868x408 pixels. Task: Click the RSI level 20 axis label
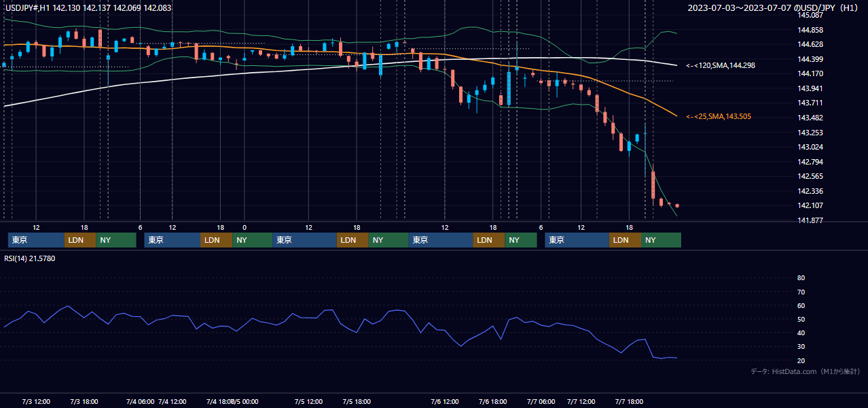(x=801, y=360)
